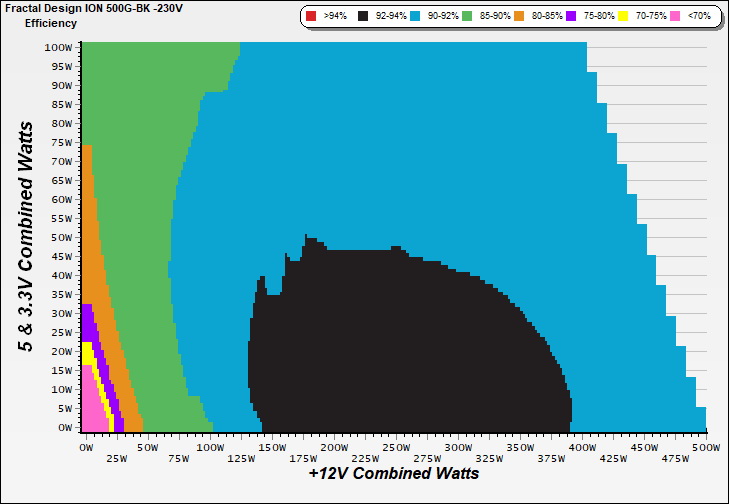Select the green 85-90% legend swatch
Viewport: 729px width, 504px height.
470,17
